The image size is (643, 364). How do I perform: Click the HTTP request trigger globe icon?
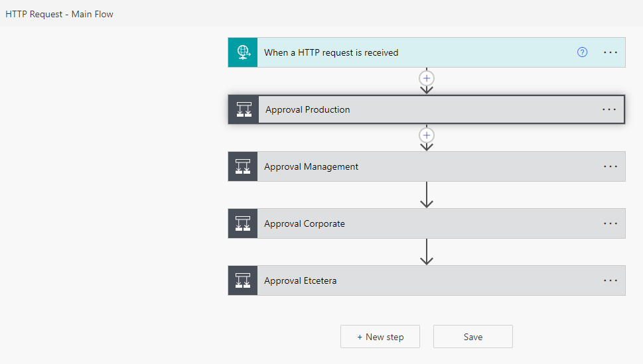(243, 52)
